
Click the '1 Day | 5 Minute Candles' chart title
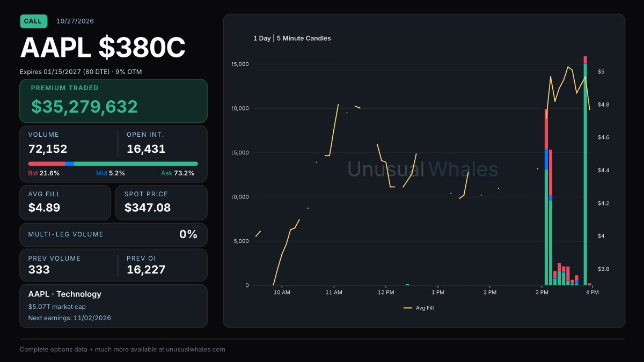click(x=292, y=39)
